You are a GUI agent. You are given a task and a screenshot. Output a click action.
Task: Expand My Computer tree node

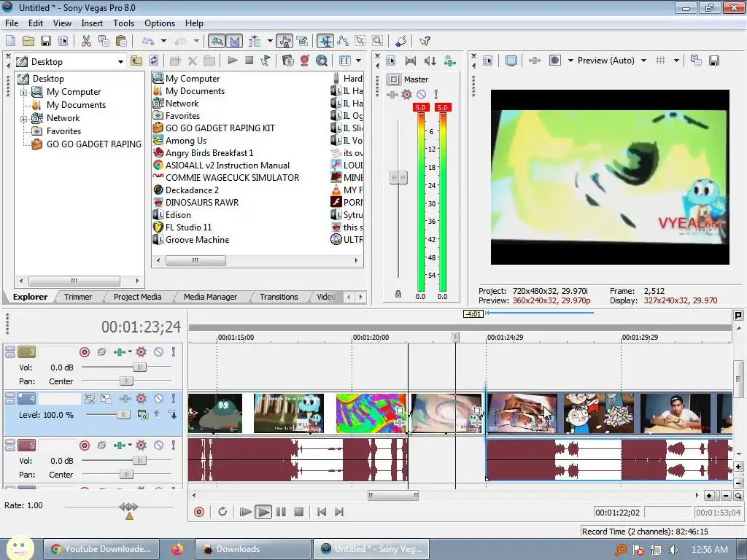(x=23, y=92)
